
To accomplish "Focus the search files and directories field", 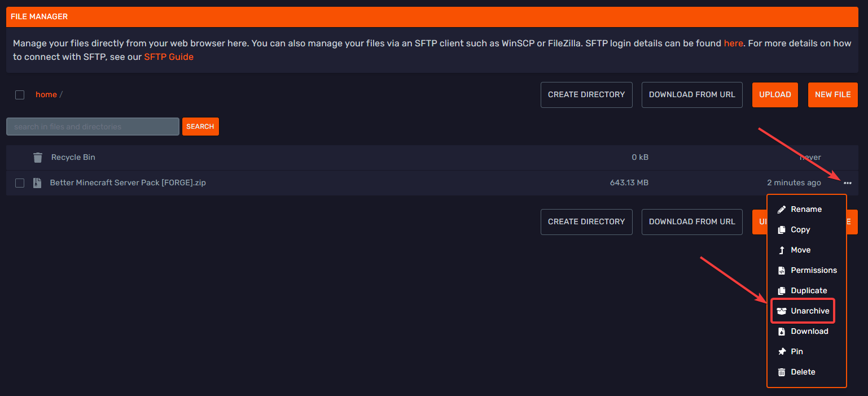I will [x=93, y=127].
